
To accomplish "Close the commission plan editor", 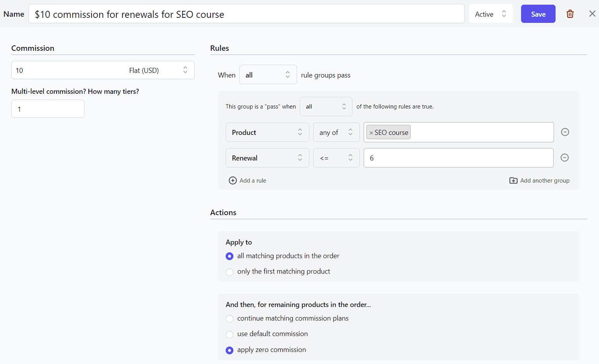I will tap(592, 14).
